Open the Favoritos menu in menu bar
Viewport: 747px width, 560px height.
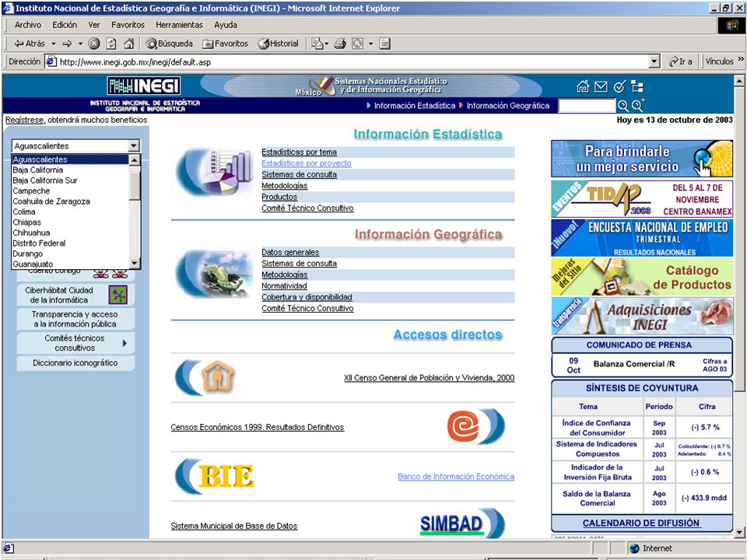[x=128, y=25]
